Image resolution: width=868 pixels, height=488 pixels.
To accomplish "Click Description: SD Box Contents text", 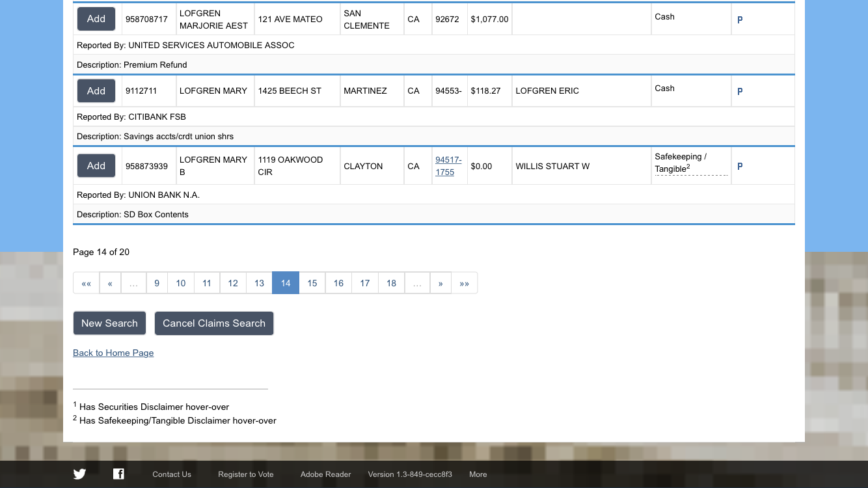I will click(133, 215).
